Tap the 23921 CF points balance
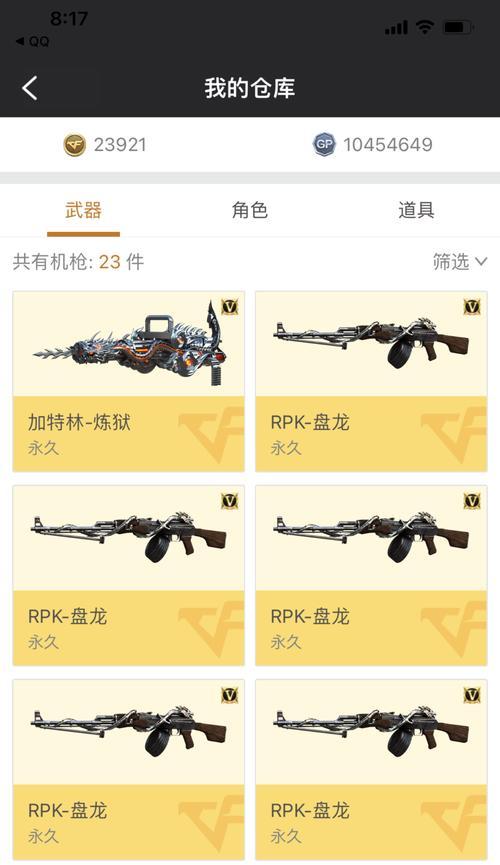 120,145
